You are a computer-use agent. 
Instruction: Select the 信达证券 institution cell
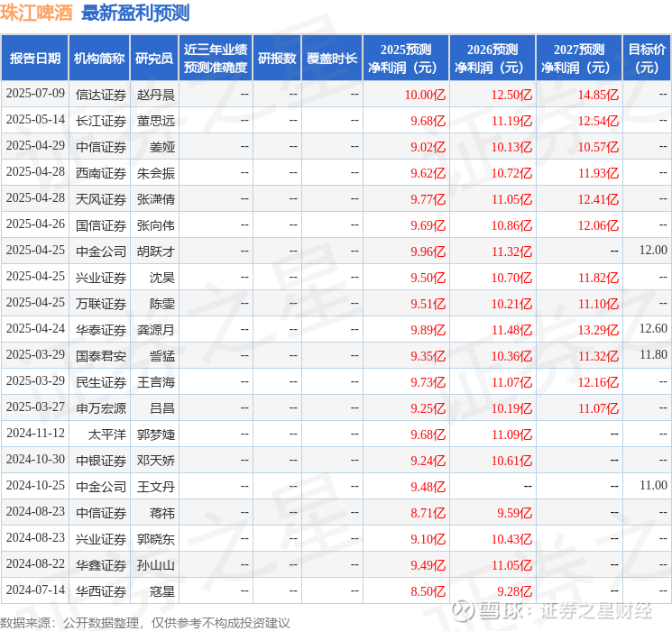[x=101, y=95]
